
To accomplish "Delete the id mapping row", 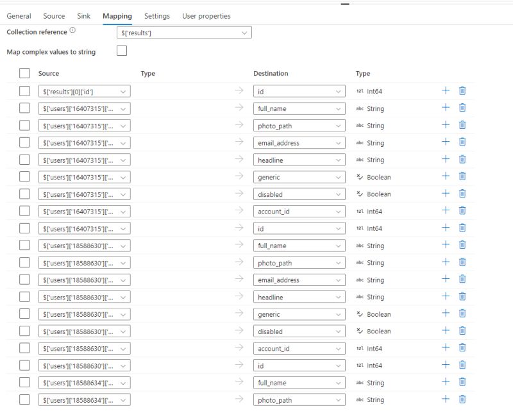I will 462,90.
